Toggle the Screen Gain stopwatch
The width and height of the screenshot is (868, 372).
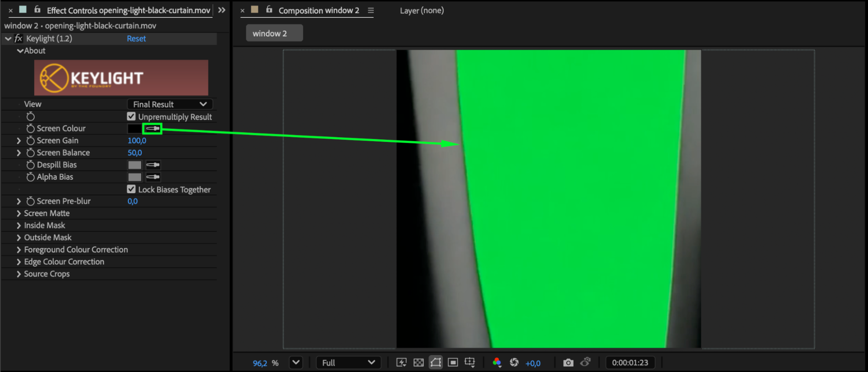[30, 141]
